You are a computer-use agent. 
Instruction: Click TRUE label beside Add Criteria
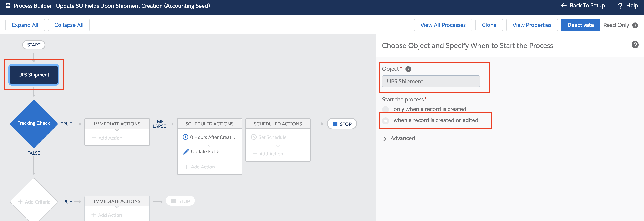[66, 202]
